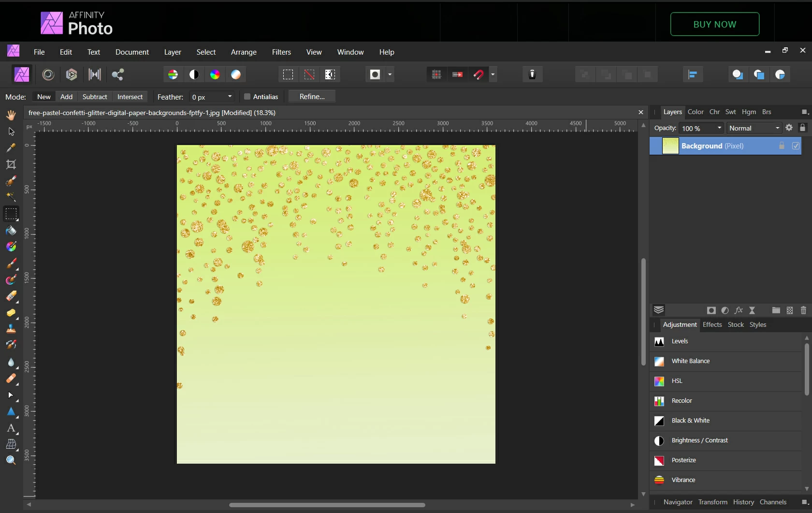This screenshot has height=513, width=812.
Task: Open the Filters menu
Action: 281,52
